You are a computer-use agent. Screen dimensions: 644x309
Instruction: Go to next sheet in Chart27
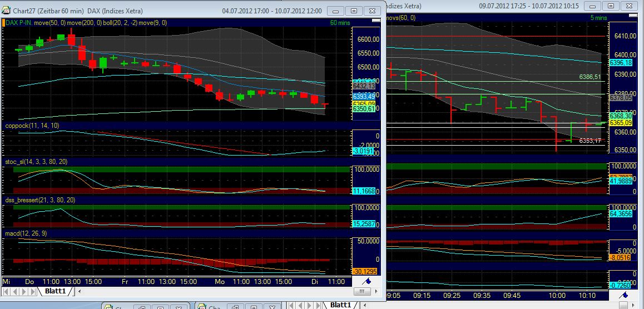[23, 291]
